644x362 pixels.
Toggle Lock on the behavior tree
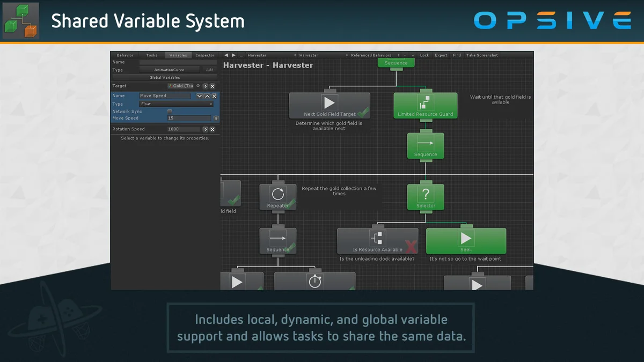[x=425, y=55]
